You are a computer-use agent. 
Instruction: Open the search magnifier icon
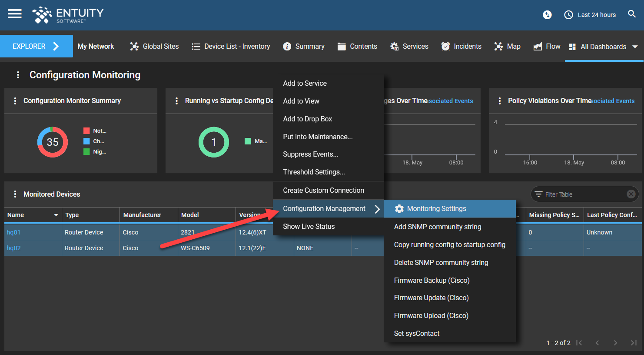632,14
